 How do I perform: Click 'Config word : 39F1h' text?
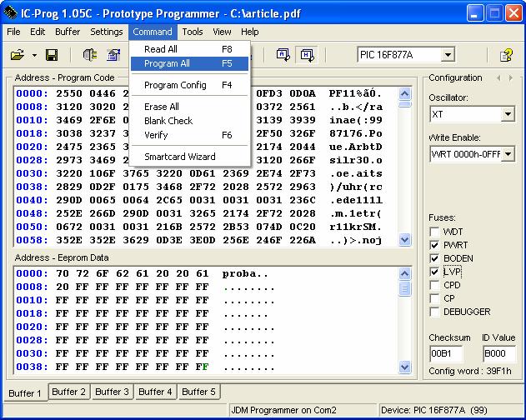[x=470, y=371]
